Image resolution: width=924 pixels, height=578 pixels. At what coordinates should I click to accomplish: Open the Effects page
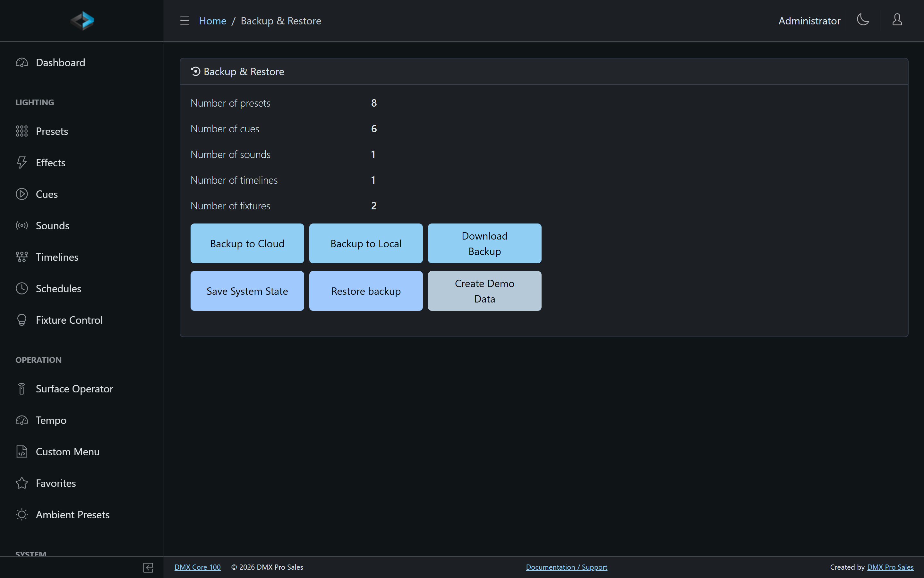(82, 162)
